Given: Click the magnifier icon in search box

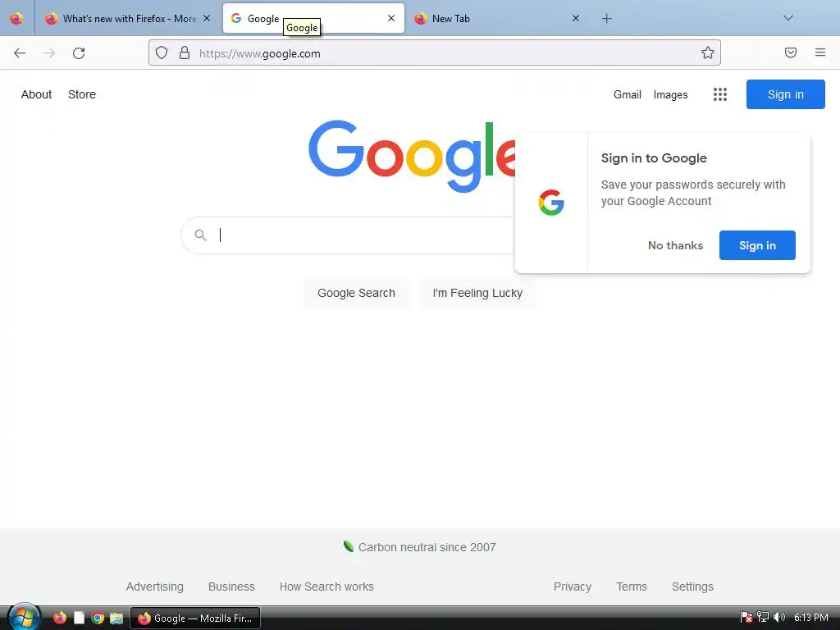Looking at the screenshot, I should click(x=200, y=235).
